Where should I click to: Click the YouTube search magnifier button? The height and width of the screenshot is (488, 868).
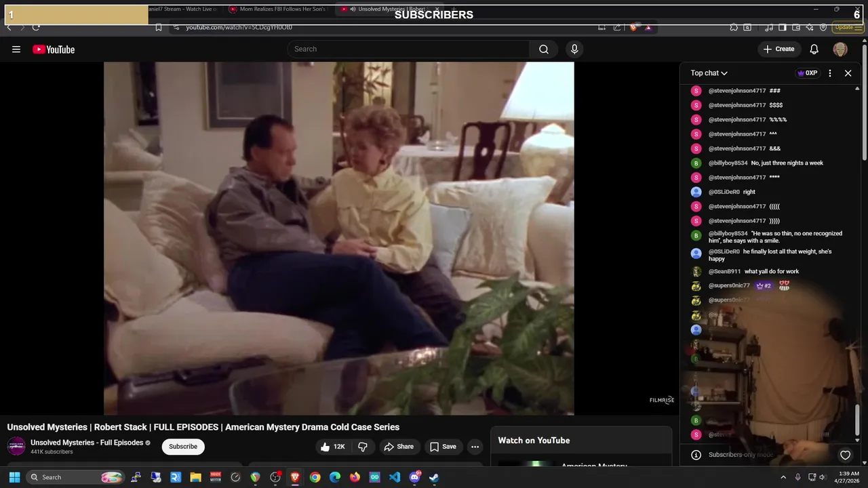coord(544,49)
